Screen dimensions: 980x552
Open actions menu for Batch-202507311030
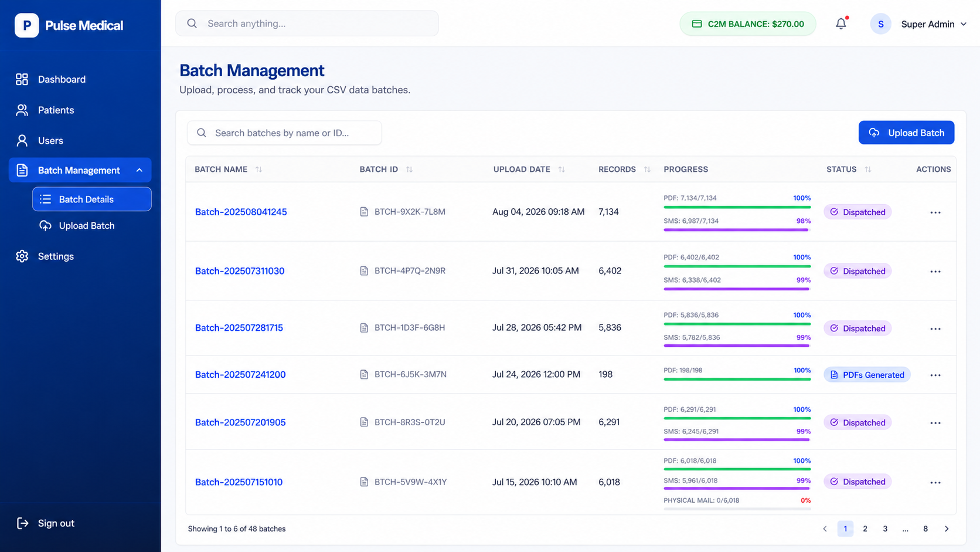click(x=935, y=272)
